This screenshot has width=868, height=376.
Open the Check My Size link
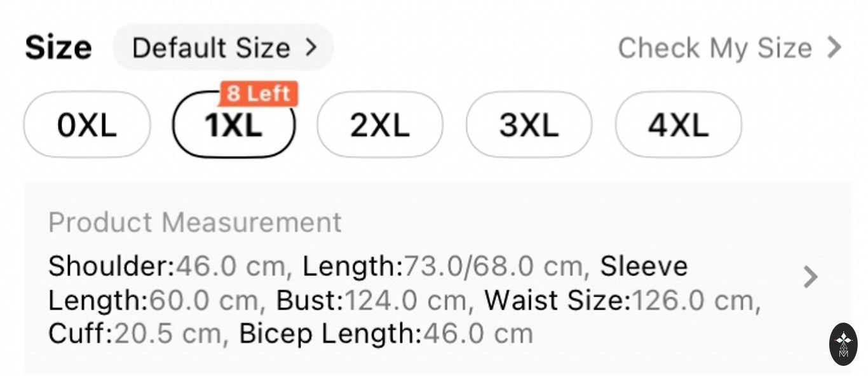pyautogui.click(x=715, y=48)
